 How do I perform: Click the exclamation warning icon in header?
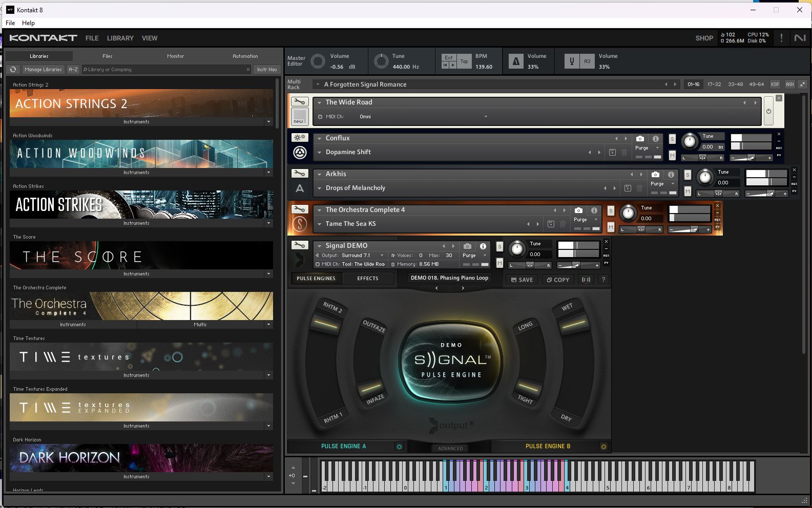pos(781,38)
